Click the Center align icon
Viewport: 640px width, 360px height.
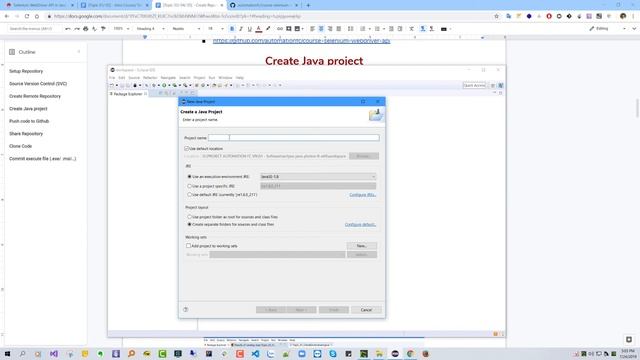tap(321, 29)
